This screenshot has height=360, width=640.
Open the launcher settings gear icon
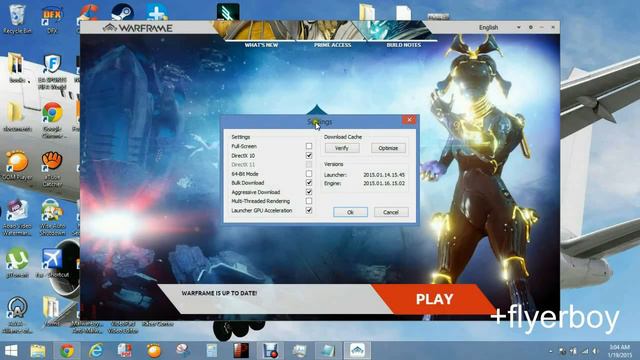click(530, 27)
